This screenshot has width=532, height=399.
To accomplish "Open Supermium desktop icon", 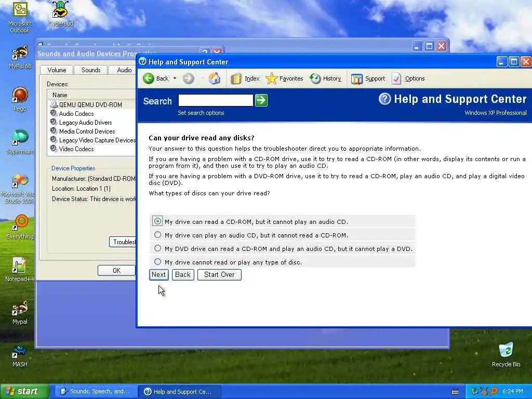I will tap(20, 142).
